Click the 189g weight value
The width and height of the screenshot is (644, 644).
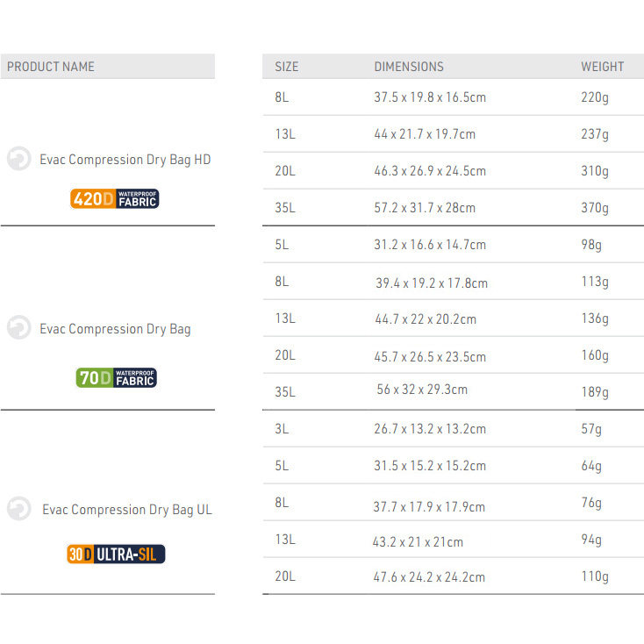[x=594, y=392]
